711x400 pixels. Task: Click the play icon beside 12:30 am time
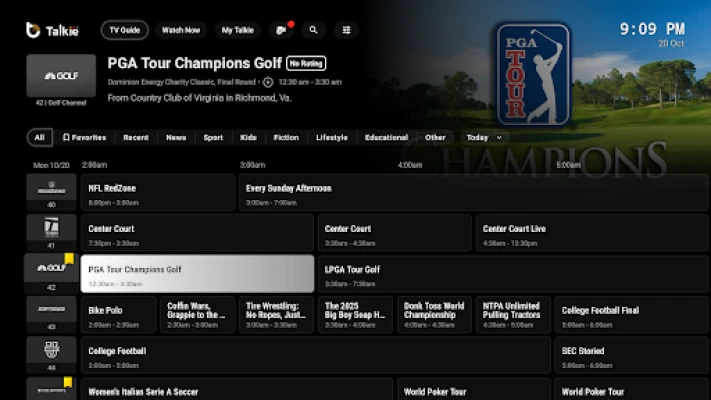click(x=268, y=82)
